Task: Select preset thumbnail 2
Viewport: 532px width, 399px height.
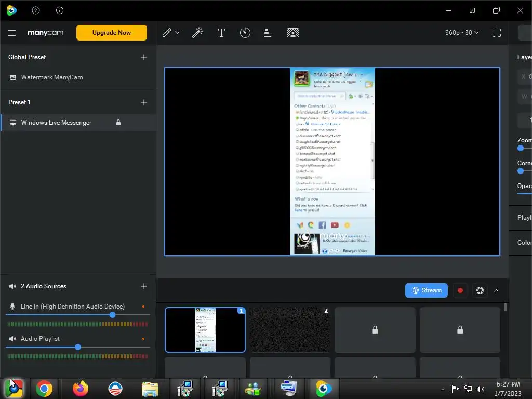Action: (x=290, y=330)
